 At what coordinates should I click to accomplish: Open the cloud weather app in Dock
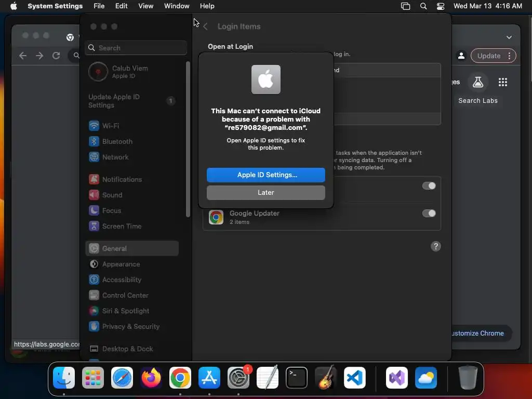tap(426, 378)
